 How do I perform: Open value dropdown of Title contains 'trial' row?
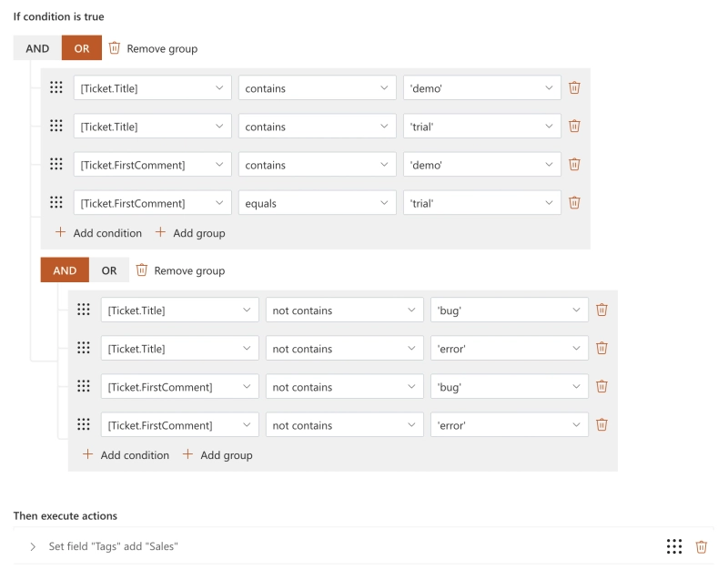[482, 127]
